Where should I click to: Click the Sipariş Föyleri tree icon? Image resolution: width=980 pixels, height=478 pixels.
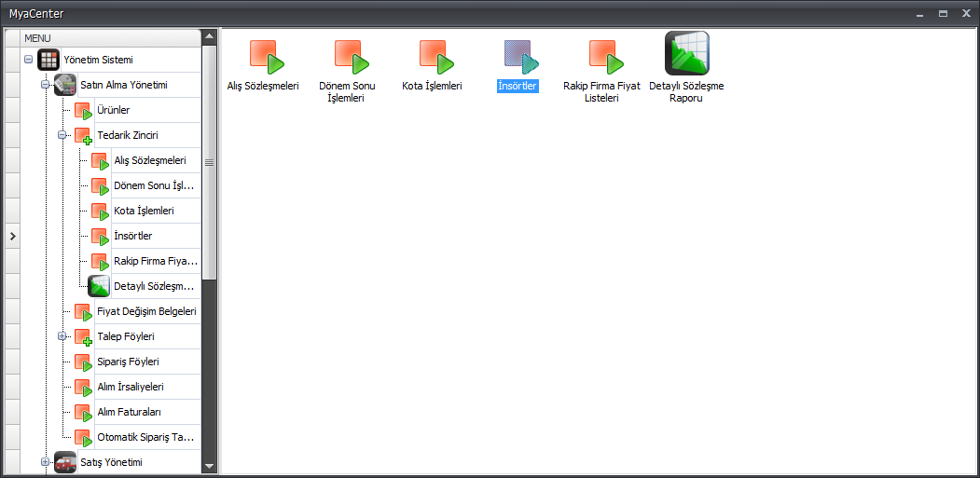coord(83,362)
